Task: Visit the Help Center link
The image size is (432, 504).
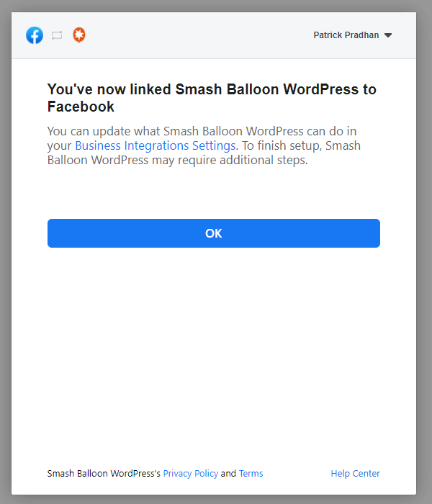Action: [355, 474]
